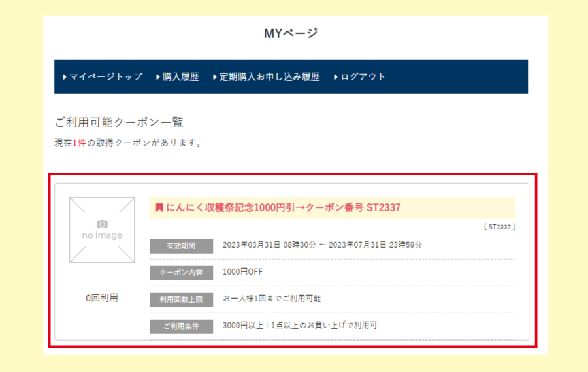The width and height of the screenshot is (588, 372).
Task: Click the arrow before 定期購入お申し込み履歴
Action: [214, 77]
